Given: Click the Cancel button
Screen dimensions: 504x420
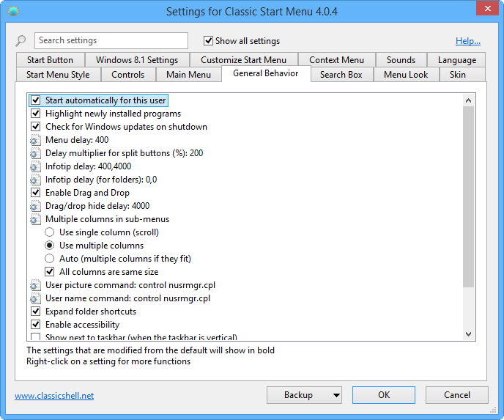Looking at the screenshot, I should coord(457,395).
